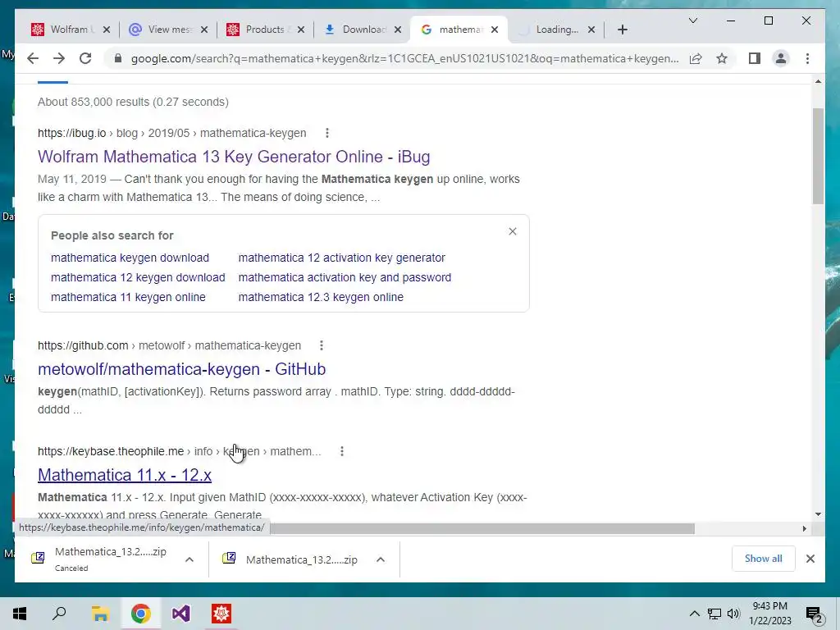Open options for the ibug.io result
The width and height of the screenshot is (840, 630).
coord(326,133)
